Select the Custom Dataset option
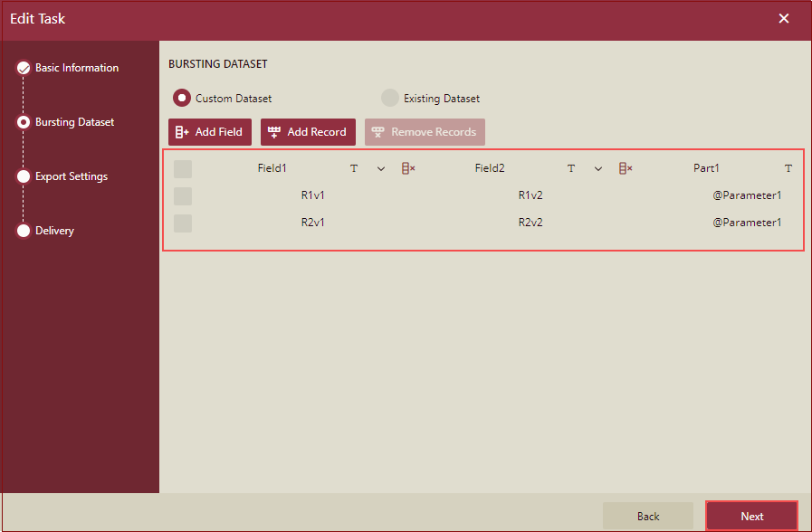 coord(182,98)
